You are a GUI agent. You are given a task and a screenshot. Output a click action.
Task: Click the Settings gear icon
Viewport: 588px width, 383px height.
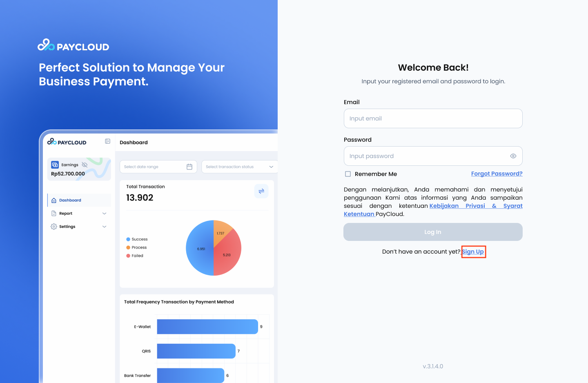pyautogui.click(x=53, y=226)
